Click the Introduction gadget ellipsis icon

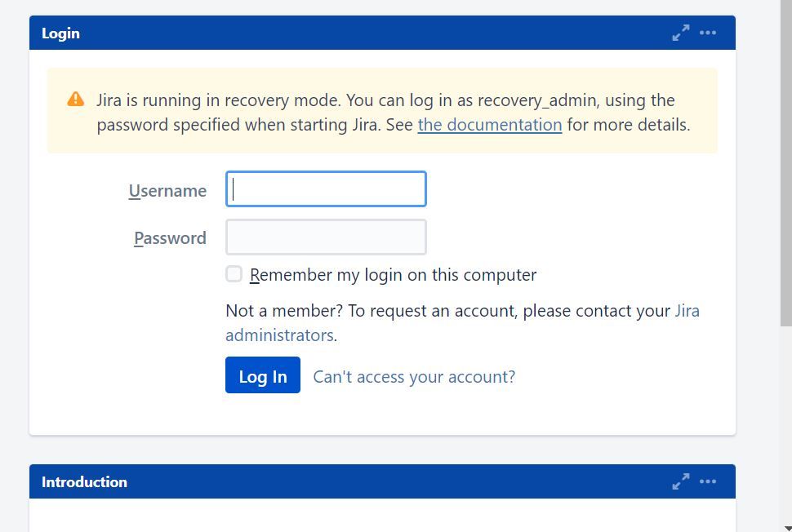[707, 481]
